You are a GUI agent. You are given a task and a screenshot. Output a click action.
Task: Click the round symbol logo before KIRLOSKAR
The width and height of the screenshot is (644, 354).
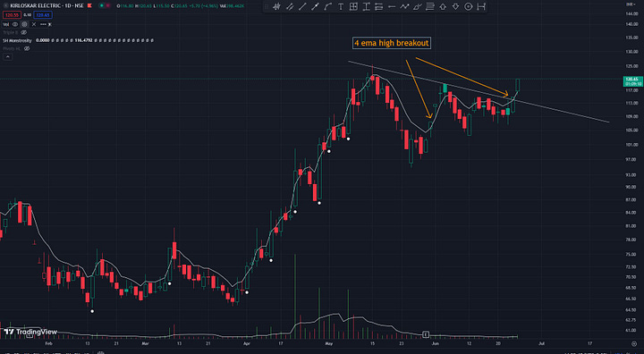[5, 5]
